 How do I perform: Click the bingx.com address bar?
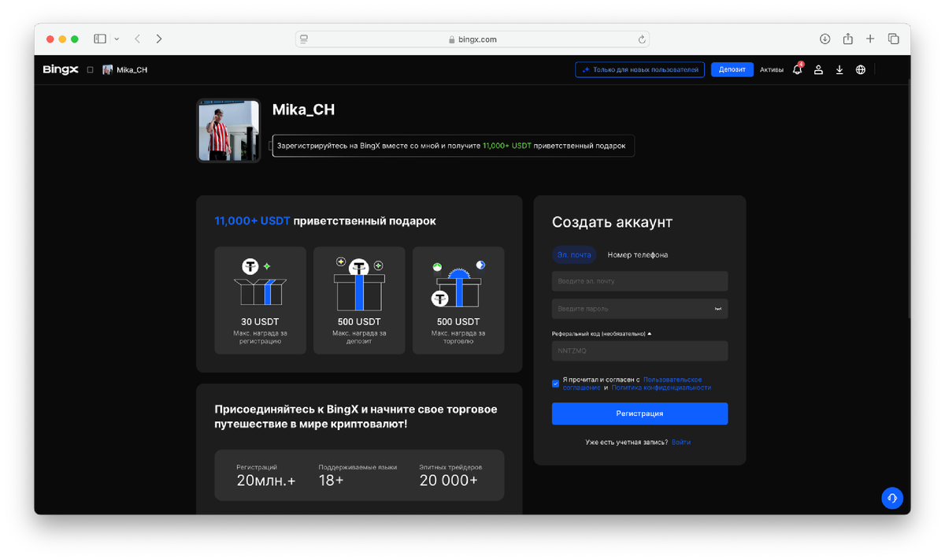[472, 39]
